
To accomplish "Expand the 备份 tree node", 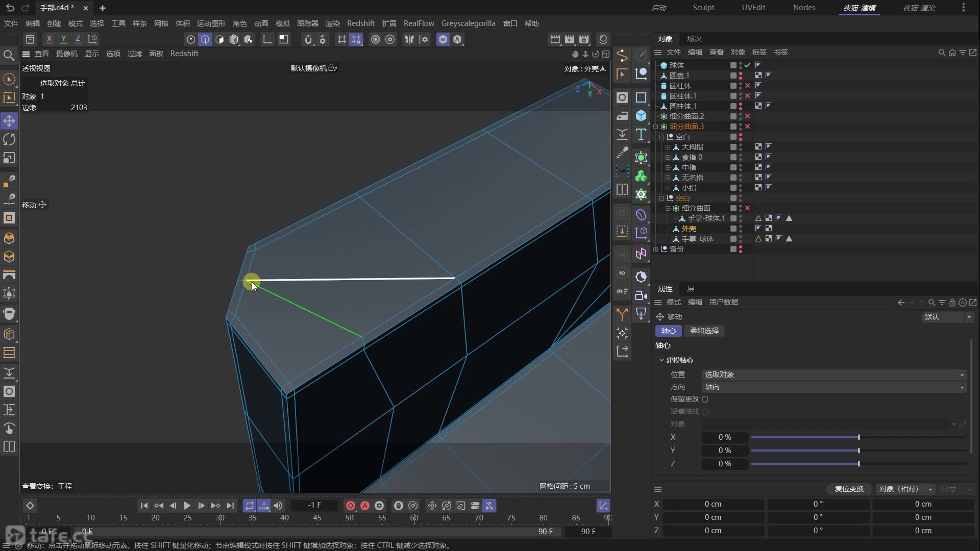I will pos(656,249).
